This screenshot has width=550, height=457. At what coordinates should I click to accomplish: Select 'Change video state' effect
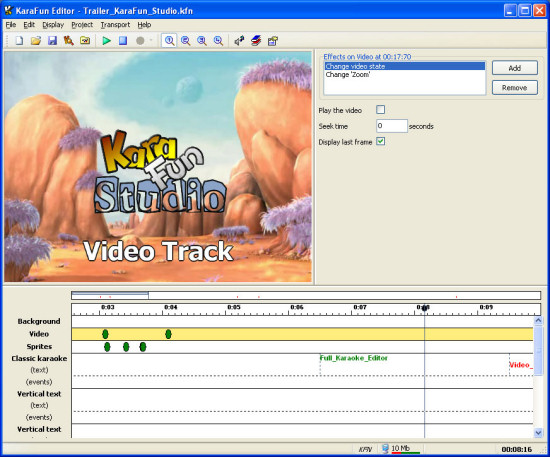[x=405, y=66]
